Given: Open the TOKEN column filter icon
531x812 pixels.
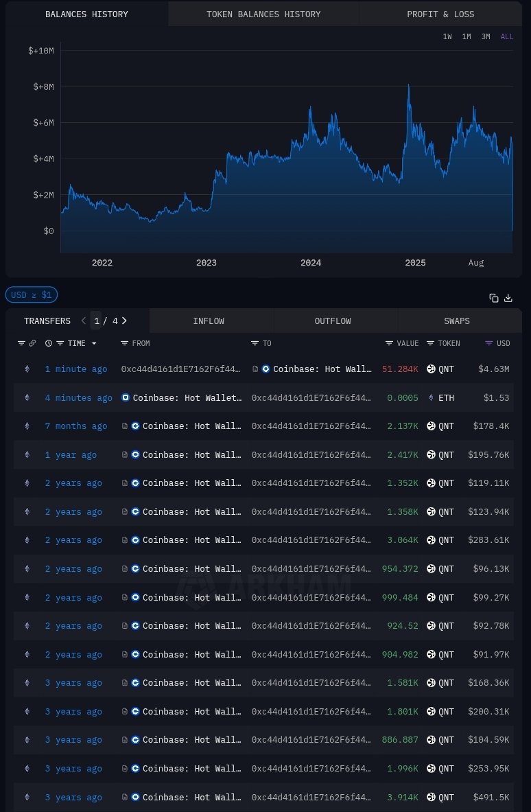Looking at the screenshot, I should coord(430,343).
